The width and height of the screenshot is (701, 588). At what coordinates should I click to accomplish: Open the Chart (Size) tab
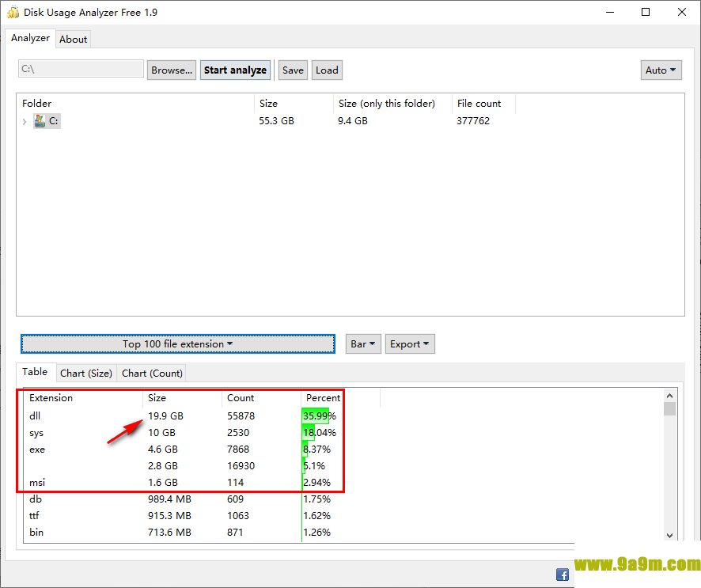(x=86, y=374)
